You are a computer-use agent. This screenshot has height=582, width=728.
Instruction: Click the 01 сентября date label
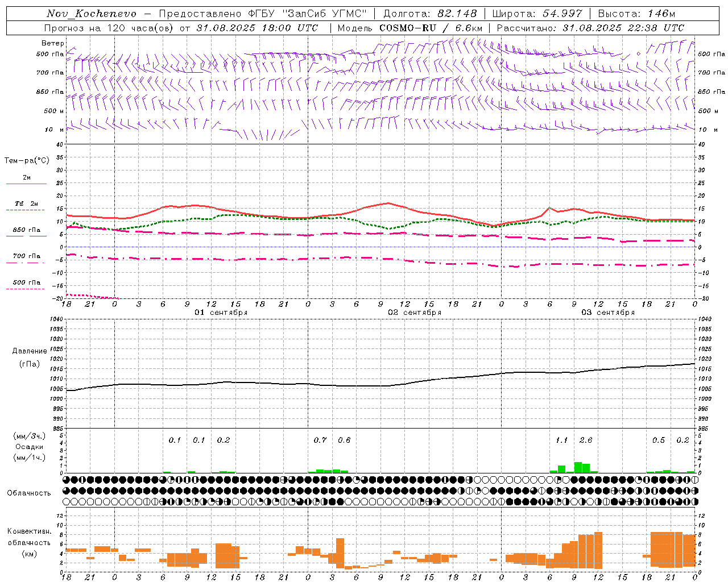(x=221, y=313)
